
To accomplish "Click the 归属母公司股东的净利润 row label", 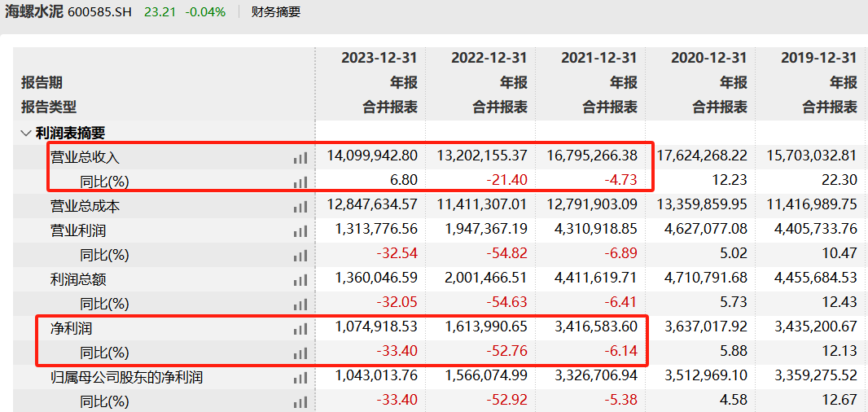I will 126,379.
